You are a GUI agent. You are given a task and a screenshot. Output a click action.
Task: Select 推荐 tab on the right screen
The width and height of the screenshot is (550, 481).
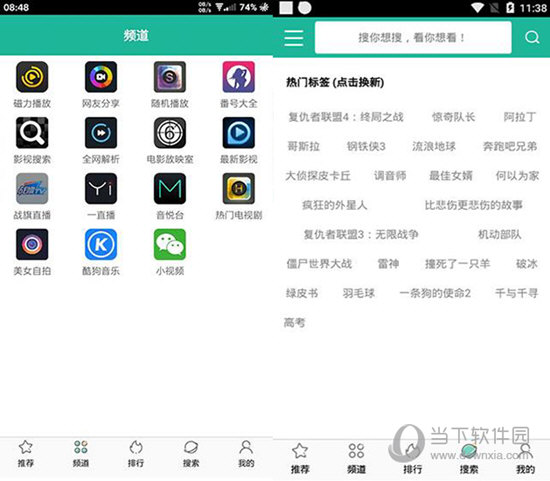pos(300,459)
